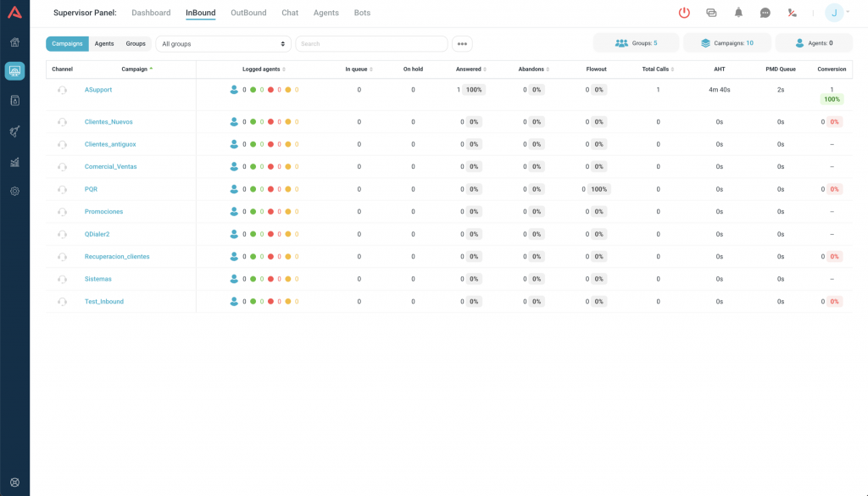This screenshot has width=868, height=496.
Task: Click the help lifebuoy icon at sidebar bottom
Action: tap(14, 482)
